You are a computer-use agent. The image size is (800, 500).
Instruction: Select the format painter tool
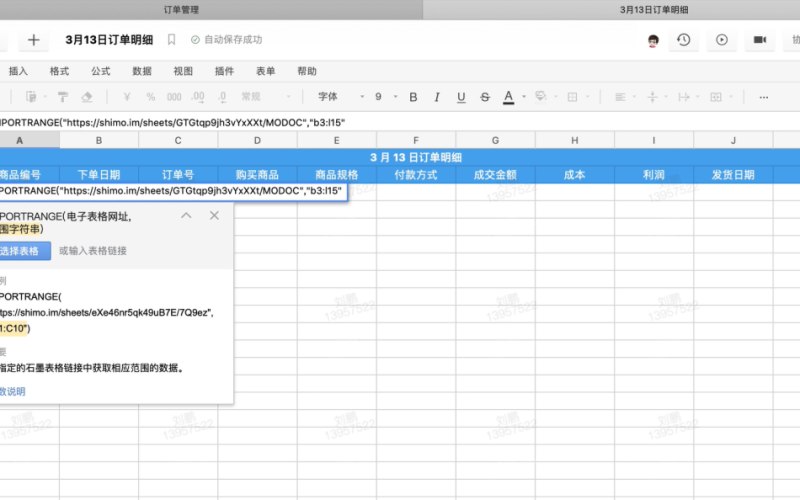click(x=63, y=97)
